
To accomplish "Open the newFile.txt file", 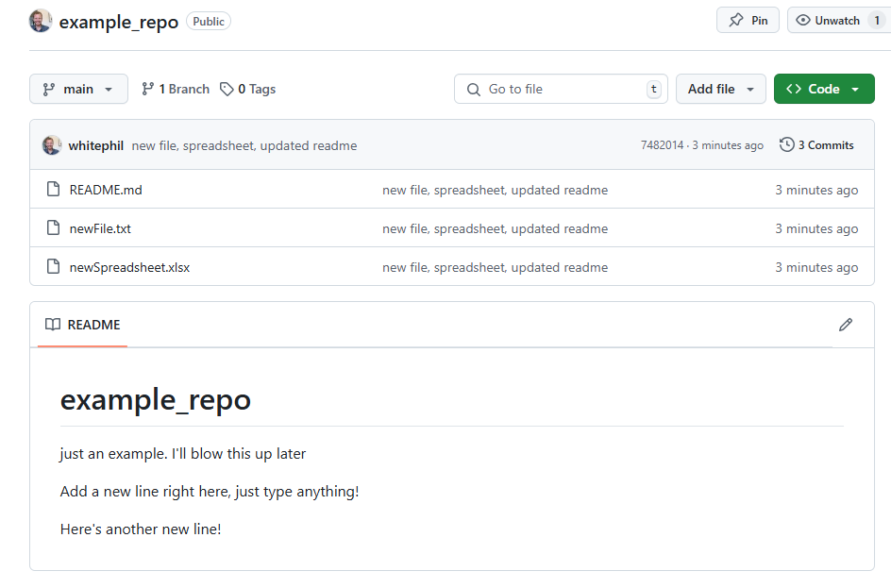I will tap(100, 228).
